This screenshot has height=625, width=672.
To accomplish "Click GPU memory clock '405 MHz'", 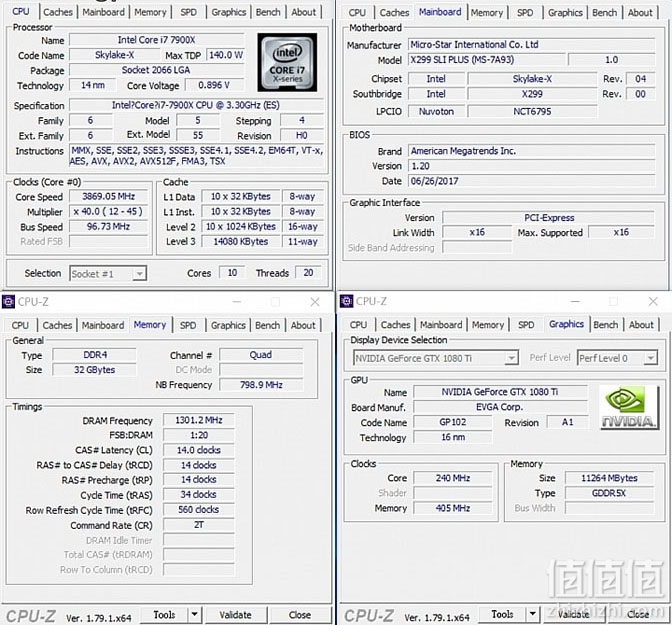I will coord(453,508).
